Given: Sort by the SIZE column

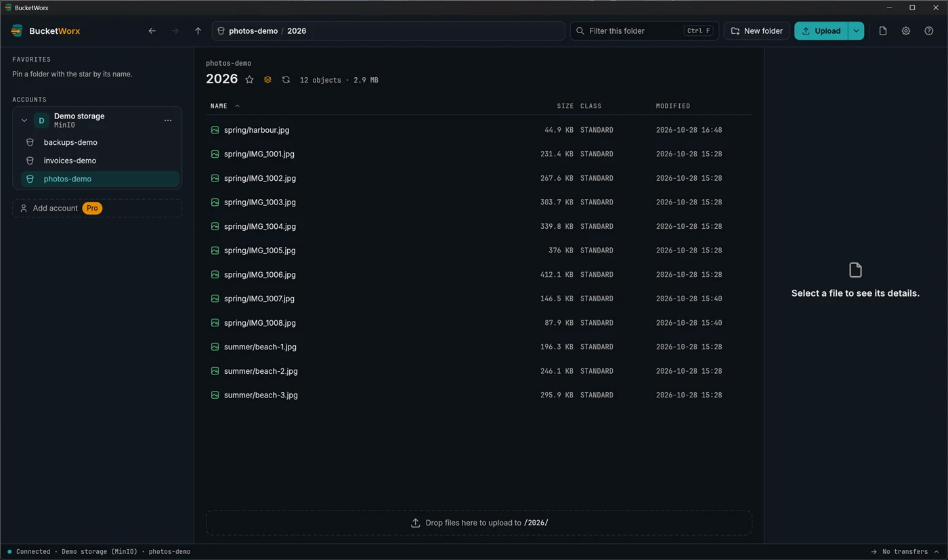Looking at the screenshot, I should 565,106.
